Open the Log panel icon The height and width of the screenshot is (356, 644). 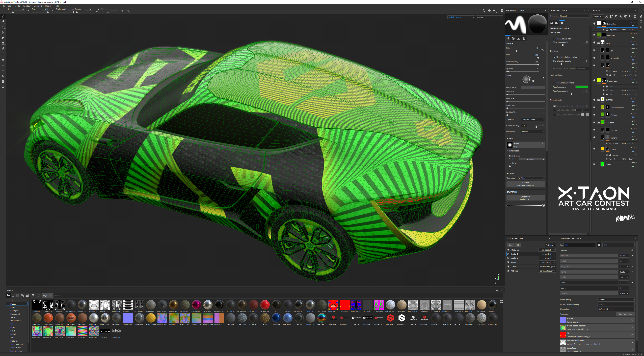pyautogui.click(x=641, y=27)
